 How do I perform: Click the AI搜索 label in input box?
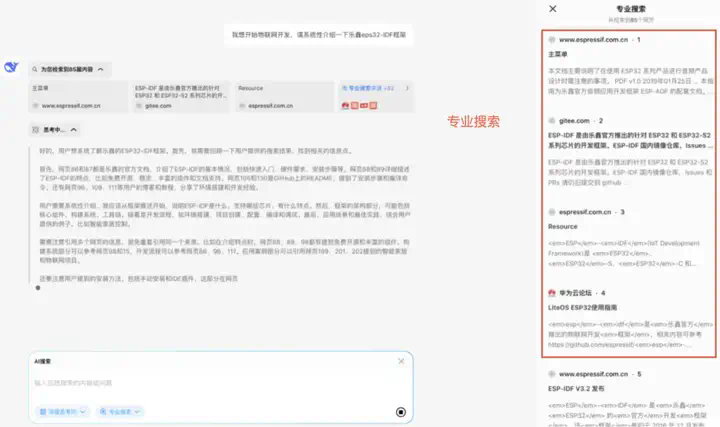[x=42, y=361]
